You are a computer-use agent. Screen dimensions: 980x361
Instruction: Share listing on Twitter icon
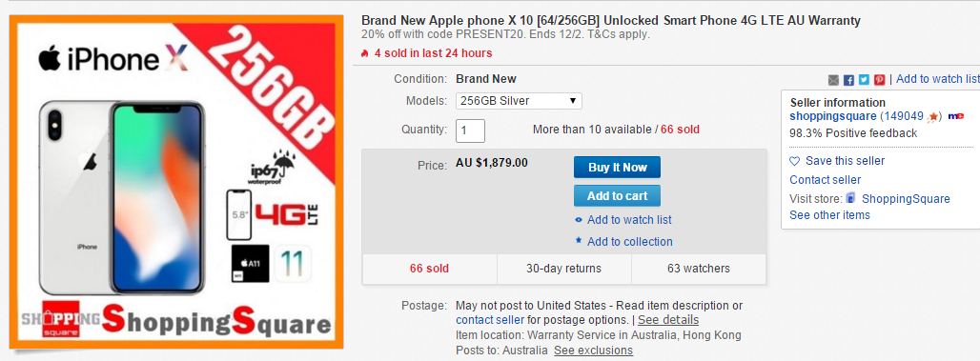click(864, 80)
